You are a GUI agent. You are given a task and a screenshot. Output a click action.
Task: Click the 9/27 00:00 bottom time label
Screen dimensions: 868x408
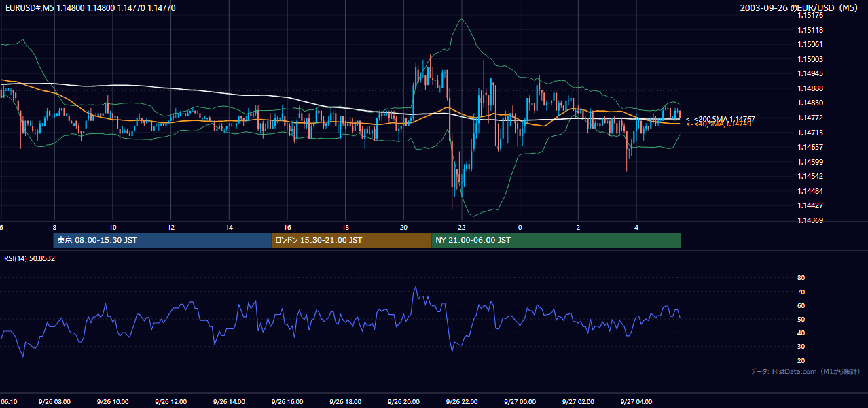tap(520, 402)
